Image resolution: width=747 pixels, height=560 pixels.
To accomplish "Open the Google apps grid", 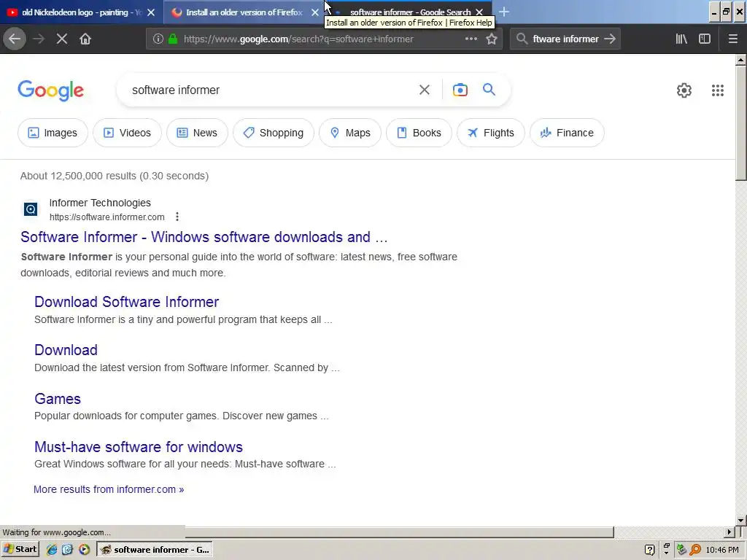I will [718, 90].
